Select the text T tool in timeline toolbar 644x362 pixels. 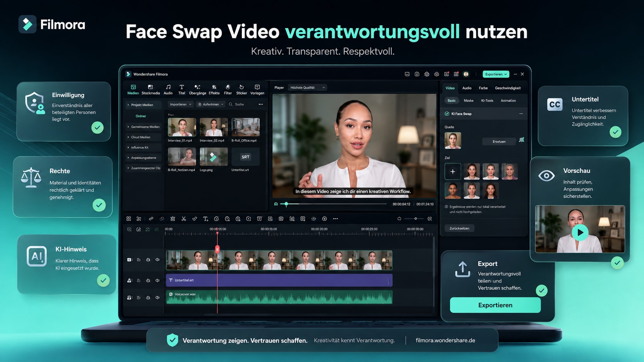pyautogui.click(x=206, y=219)
